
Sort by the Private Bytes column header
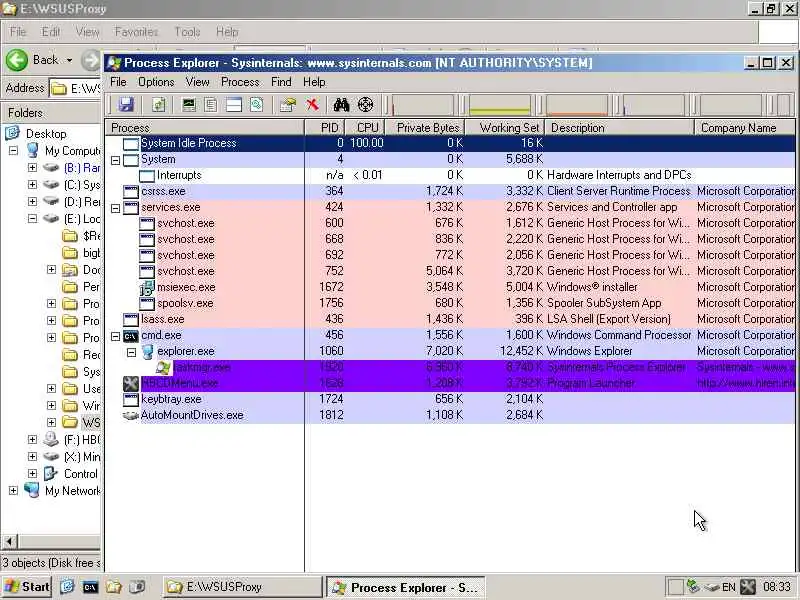(424, 128)
